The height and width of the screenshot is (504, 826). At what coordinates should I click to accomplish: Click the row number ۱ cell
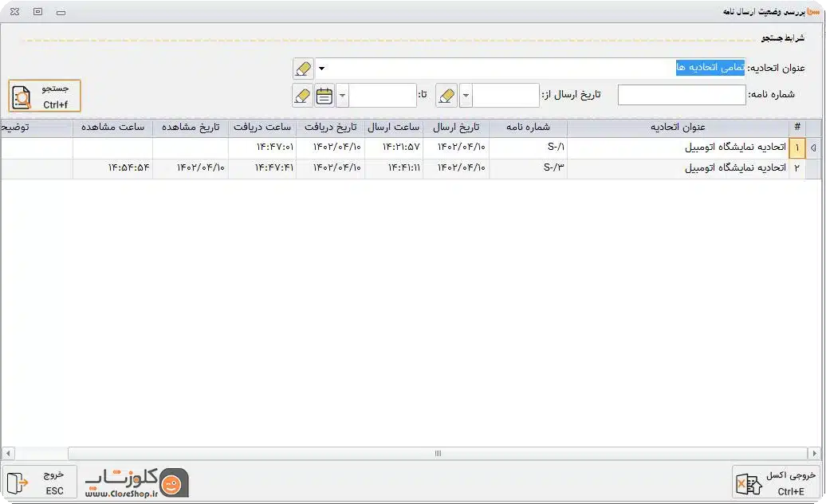tap(797, 148)
